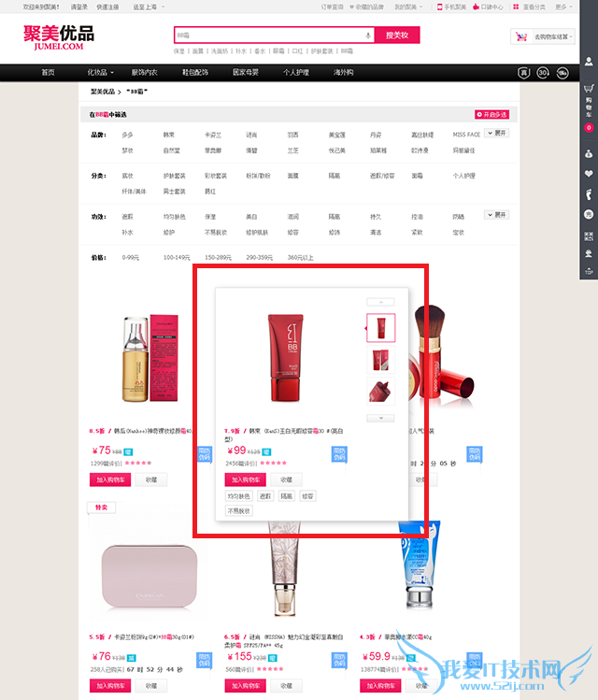This screenshot has width=598, height=700.
Task: Click the TOP back-to-top sidebar icon
Action: [589, 271]
